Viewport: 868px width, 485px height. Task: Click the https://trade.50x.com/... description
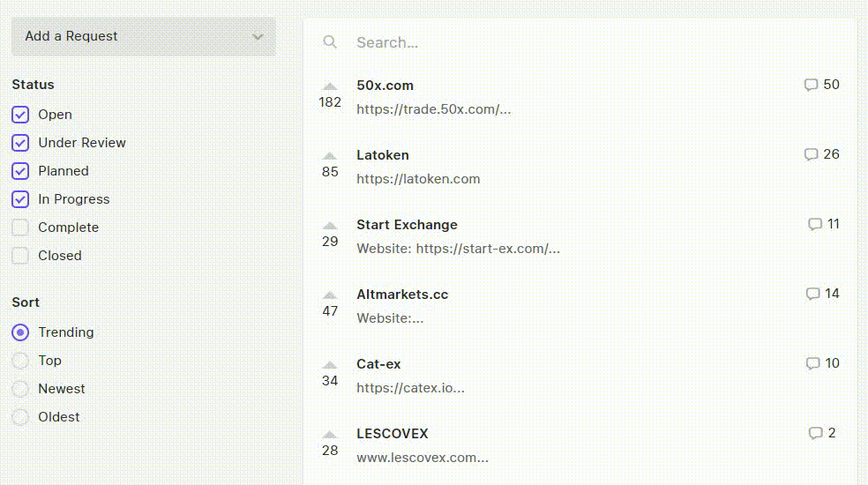coord(433,109)
